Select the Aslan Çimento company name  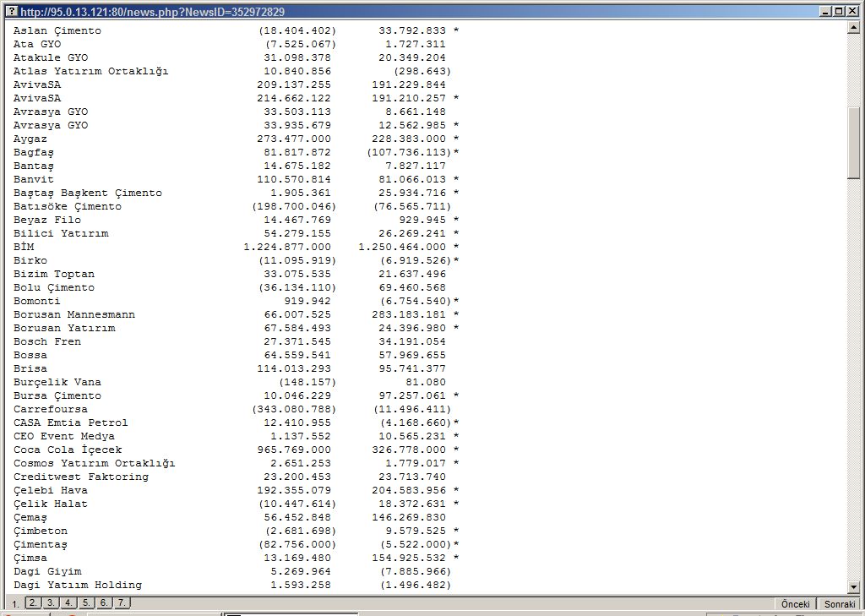[x=57, y=31]
